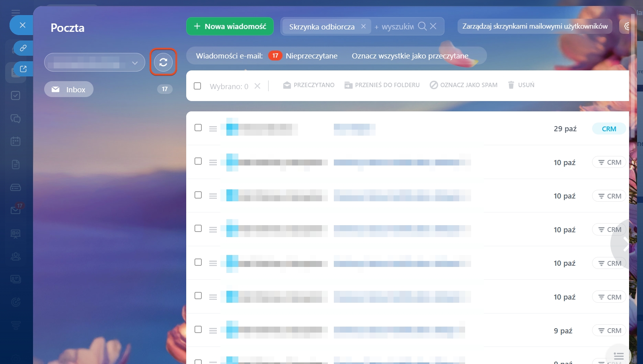The height and width of the screenshot is (364, 643).
Task: Check the select-all messages checkbox
Action: (197, 86)
